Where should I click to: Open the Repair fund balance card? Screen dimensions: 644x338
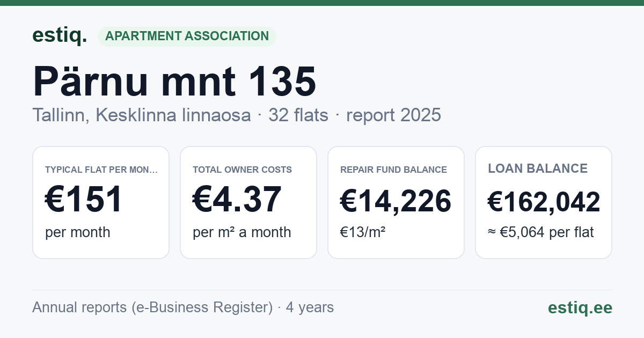click(x=396, y=202)
